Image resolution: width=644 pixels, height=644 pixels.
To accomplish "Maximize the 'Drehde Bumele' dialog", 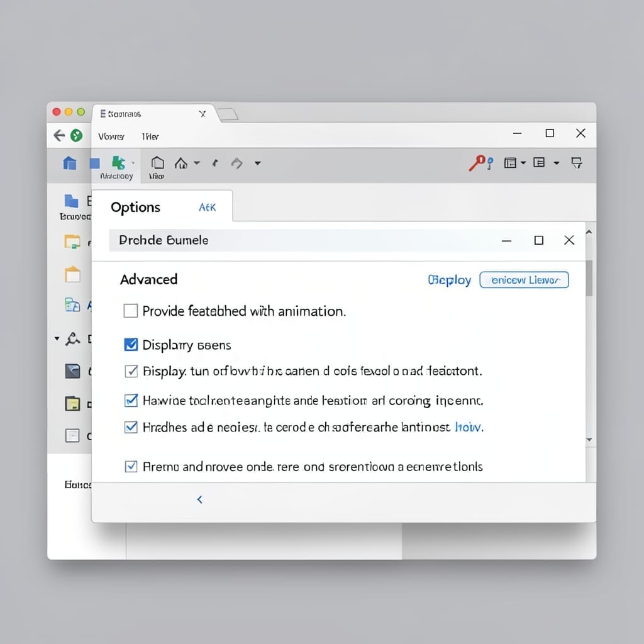I will [539, 240].
